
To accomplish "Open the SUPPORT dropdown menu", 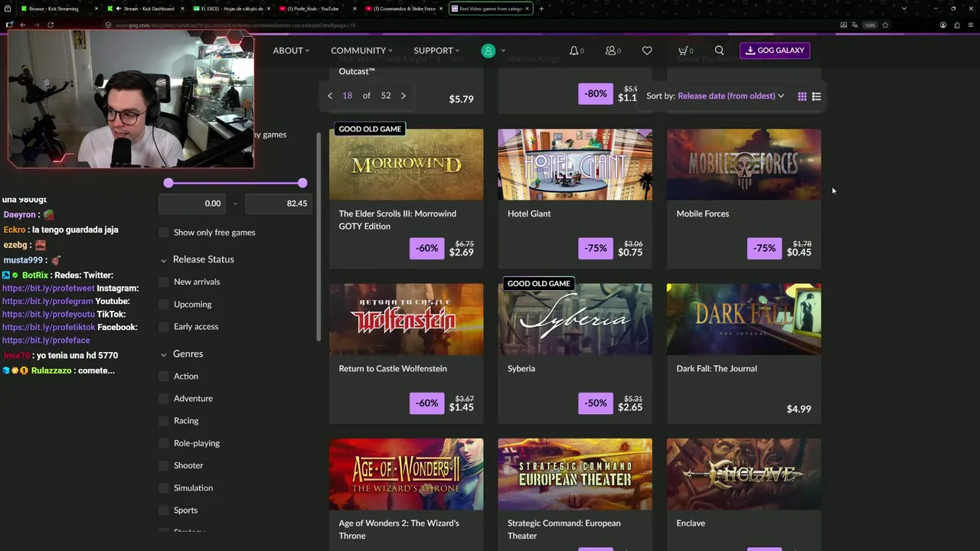I will coord(436,51).
